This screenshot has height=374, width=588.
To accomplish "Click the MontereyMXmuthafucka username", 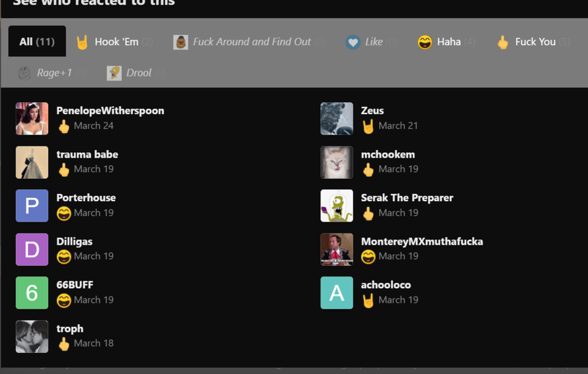I will coord(422,242).
